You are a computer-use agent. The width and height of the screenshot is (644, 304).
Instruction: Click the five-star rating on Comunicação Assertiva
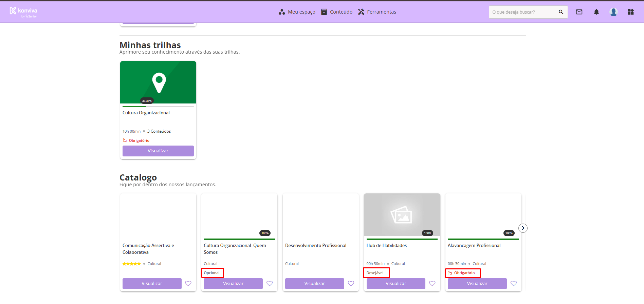(132, 264)
